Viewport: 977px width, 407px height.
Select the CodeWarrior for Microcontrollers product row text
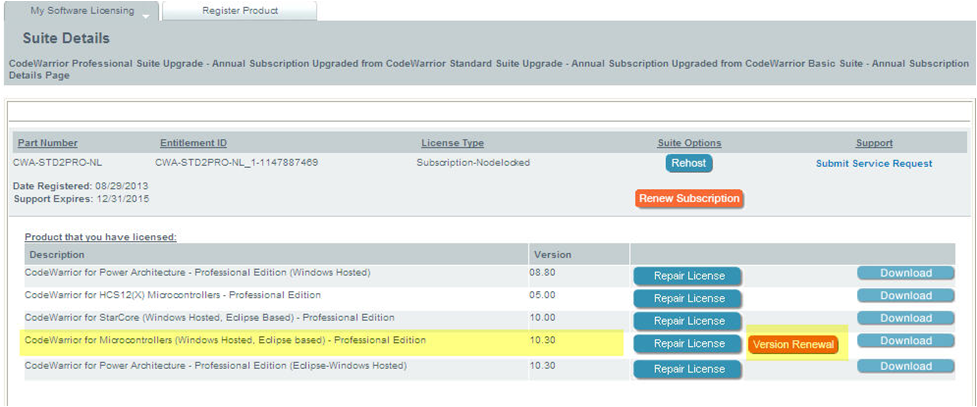[225, 340]
